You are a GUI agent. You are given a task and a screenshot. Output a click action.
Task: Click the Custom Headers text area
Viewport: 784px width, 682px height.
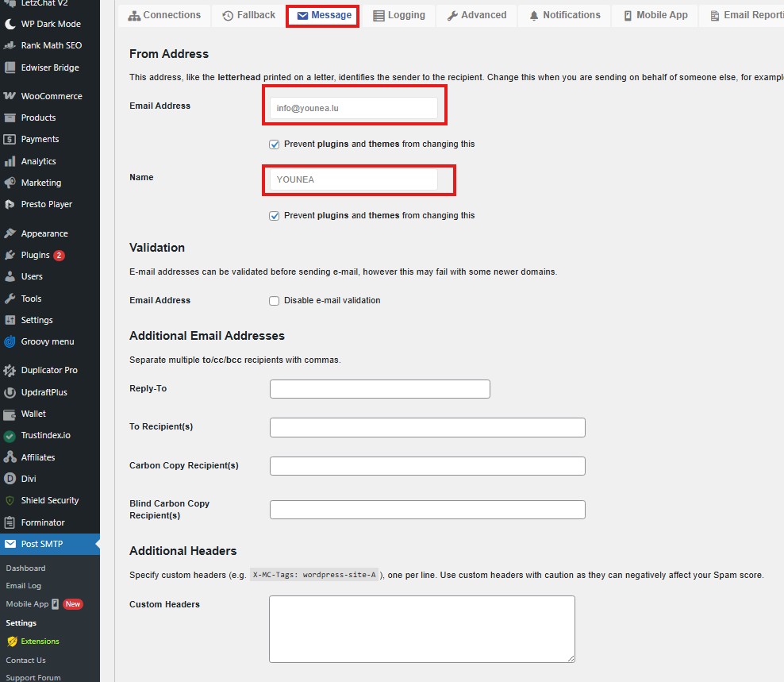click(x=422, y=629)
